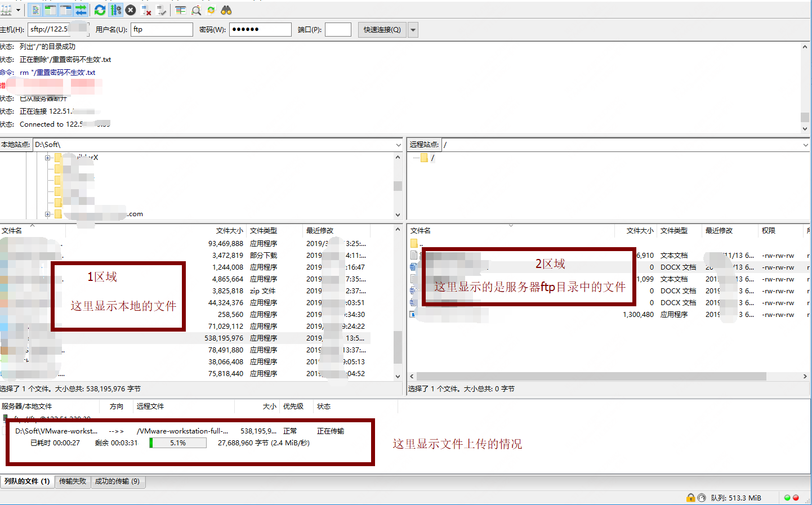Open directory listing filters icon

click(180, 10)
